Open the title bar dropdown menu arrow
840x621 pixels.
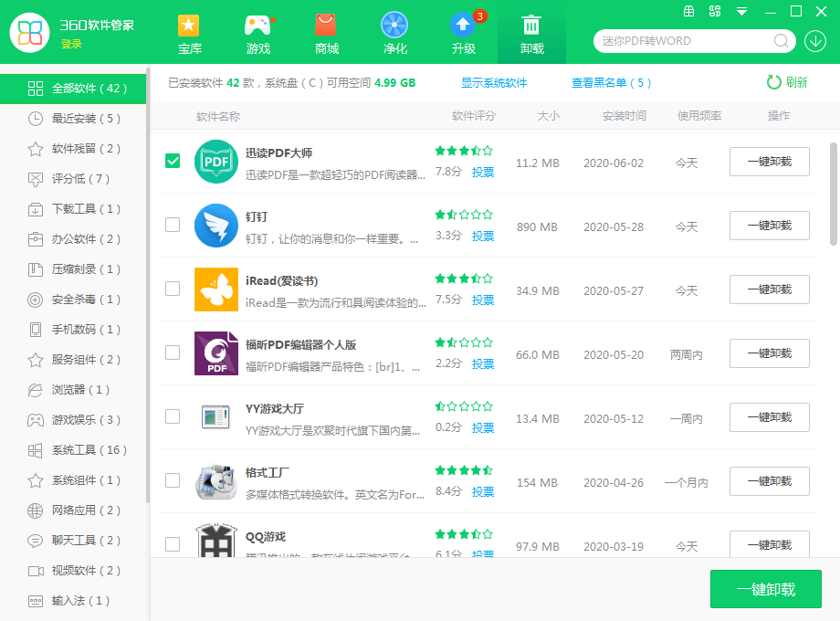point(742,12)
